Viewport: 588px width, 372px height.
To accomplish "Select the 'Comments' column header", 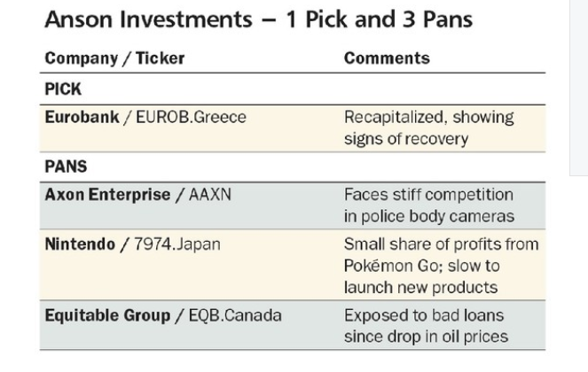I will pyautogui.click(x=387, y=58).
